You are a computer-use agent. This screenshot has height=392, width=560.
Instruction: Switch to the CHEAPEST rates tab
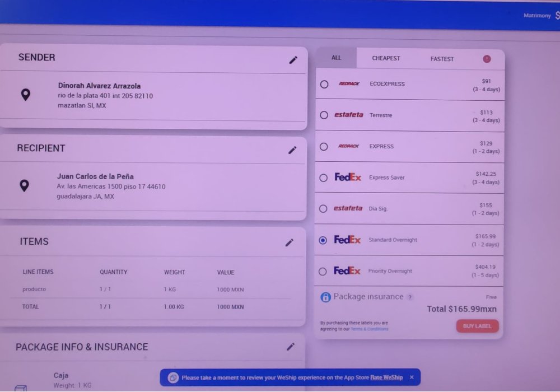386,58
